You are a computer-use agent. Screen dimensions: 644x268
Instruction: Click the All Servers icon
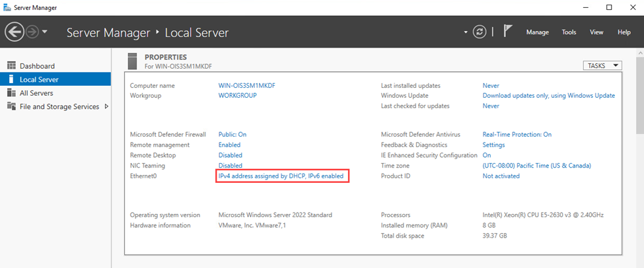(x=11, y=93)
